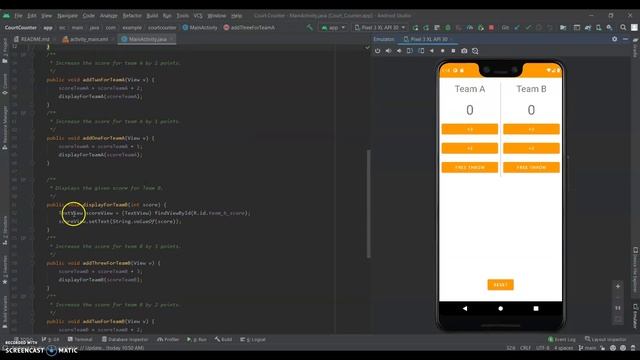Click the Search Everywhere magnifier icon
This screenshot has width=640, height=360.
623,28
